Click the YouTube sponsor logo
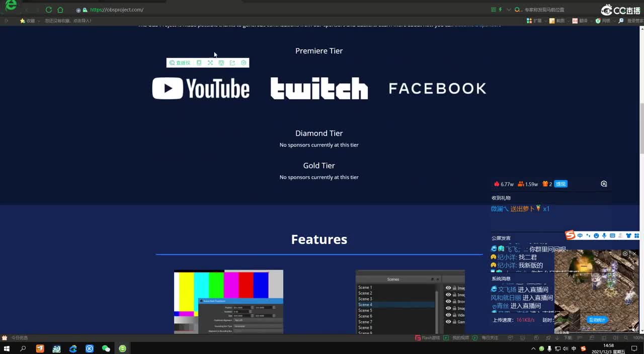This screenshot has width=644, height=354. tap(201, 88)
